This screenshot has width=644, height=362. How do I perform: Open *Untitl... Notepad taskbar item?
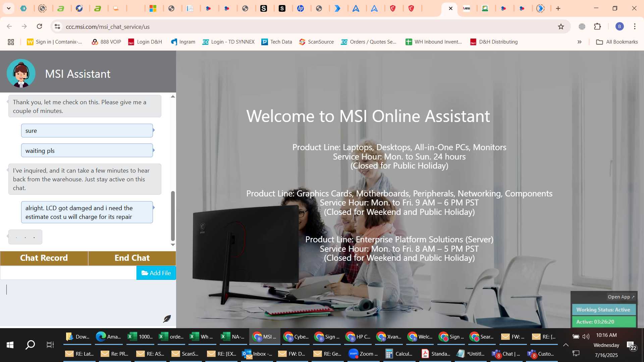coord(471,354)
